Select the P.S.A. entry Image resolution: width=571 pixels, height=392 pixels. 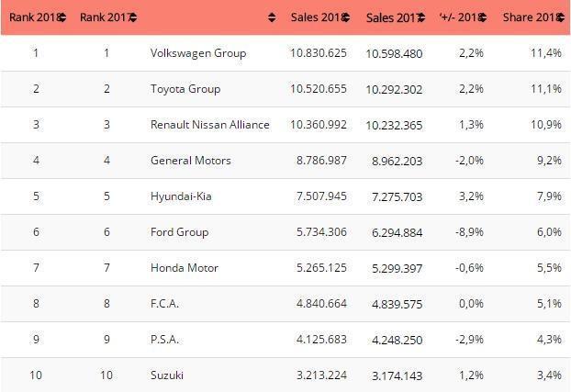pyautogui.click(x=164, y=340)
